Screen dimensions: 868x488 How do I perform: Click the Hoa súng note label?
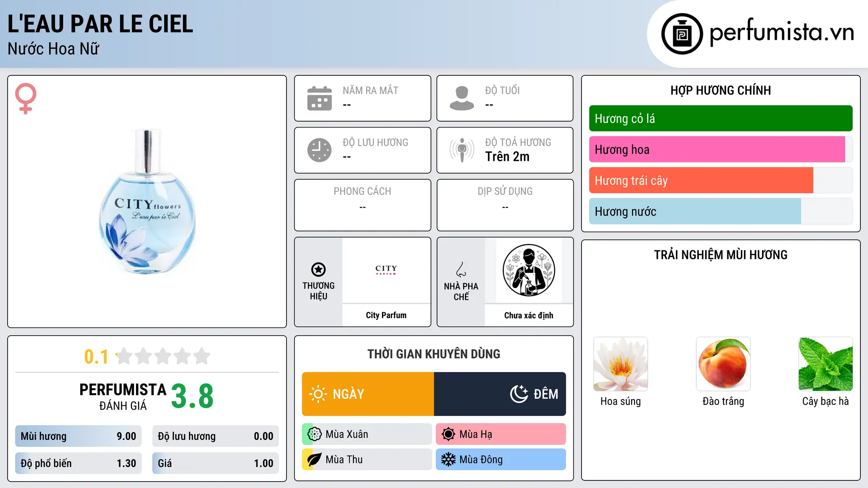(620, 401)
